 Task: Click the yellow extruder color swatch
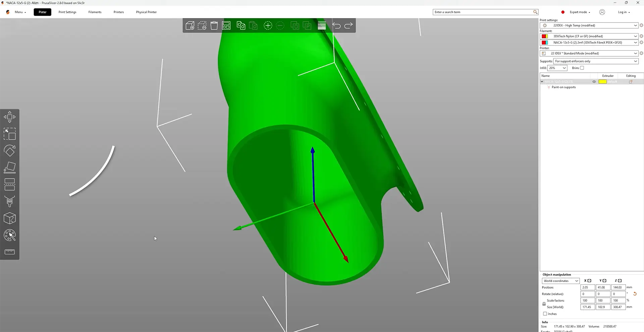[602, 82]
